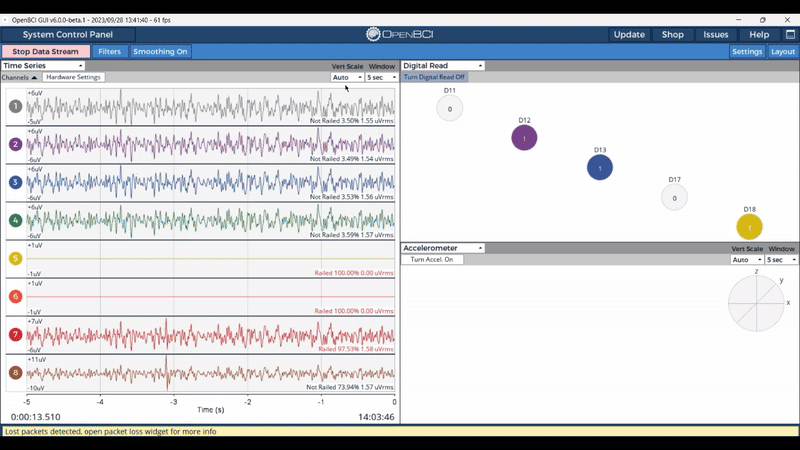Stop the data stream
This screenshot has height=450, width=800.
click(45, 52)
